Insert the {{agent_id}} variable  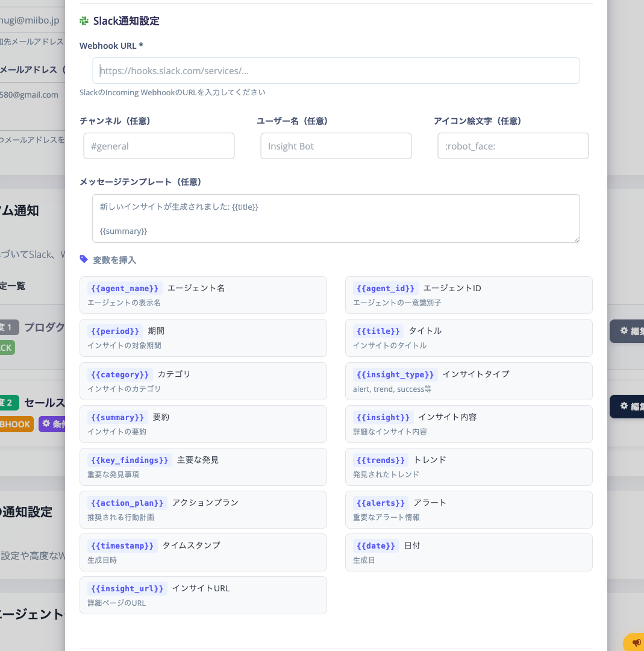tap(469, 295)
